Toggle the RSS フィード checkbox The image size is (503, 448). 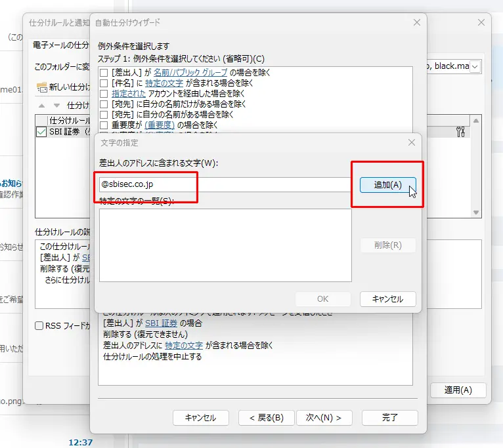39,326
